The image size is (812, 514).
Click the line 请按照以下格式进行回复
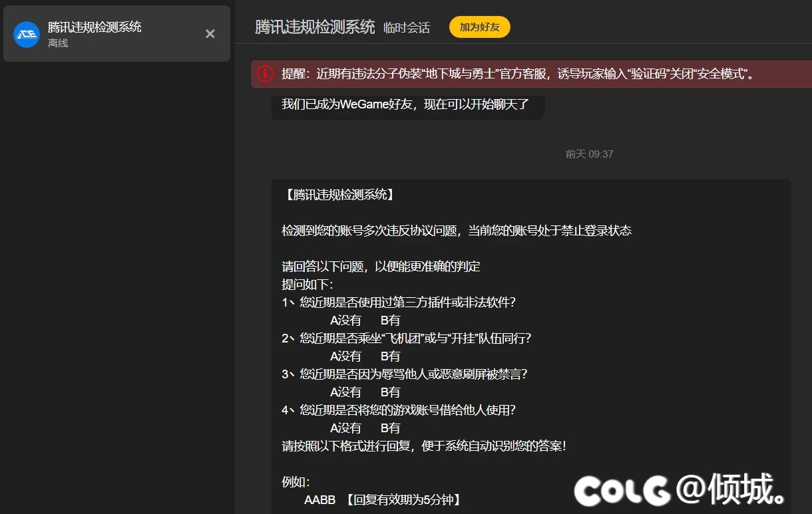coord(424,446)
